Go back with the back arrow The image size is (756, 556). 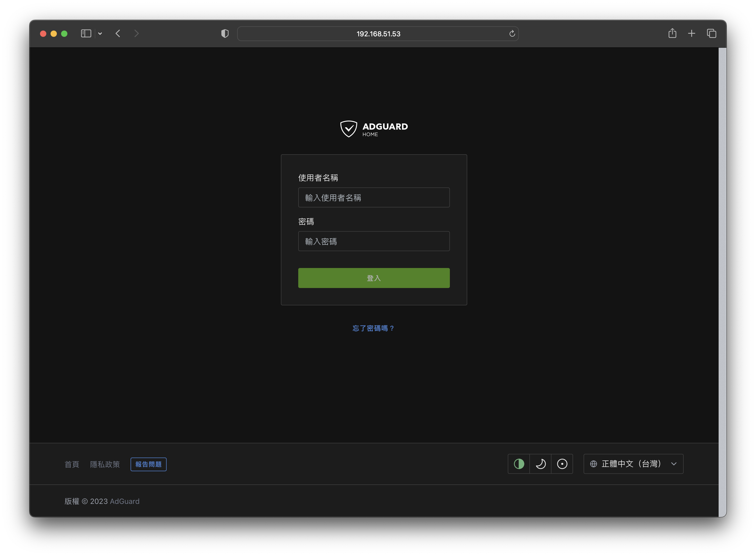118,33
